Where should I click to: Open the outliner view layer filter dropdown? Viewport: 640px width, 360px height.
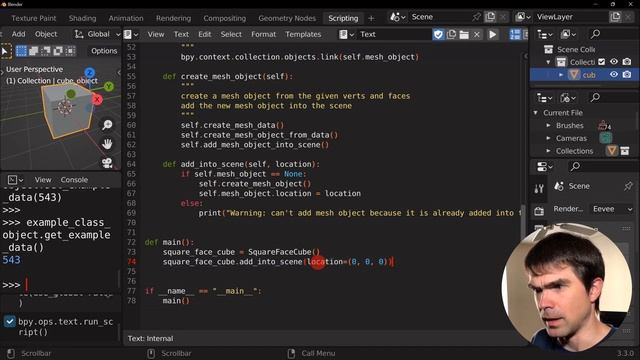coord(568,34)
